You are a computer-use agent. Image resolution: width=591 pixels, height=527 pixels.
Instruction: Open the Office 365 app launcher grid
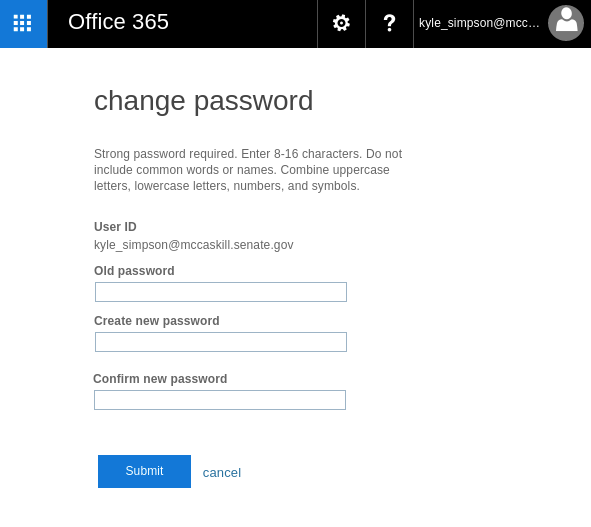(23, 23)
